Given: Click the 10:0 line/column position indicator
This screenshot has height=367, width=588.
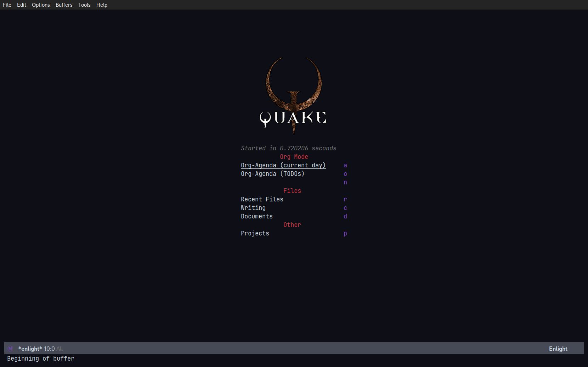Looking at the screenshot, I should [49, 349].
